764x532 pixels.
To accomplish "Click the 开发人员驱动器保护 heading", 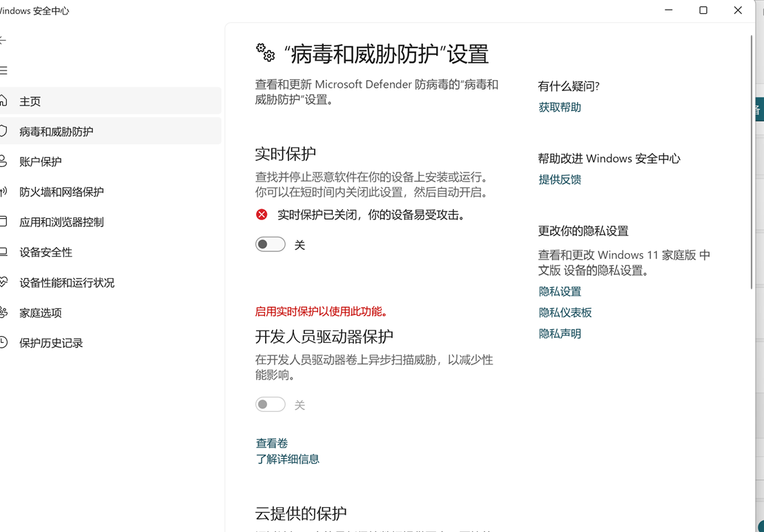I will [324, 336].
